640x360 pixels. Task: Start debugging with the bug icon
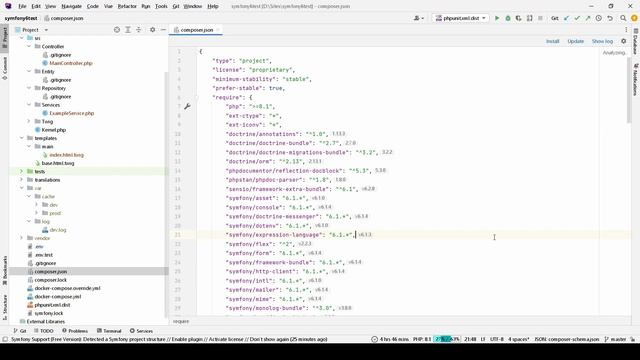click(x=508, y=18)
